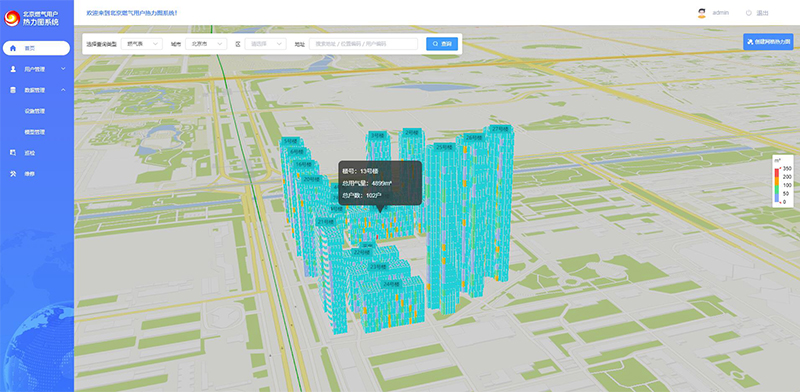Screen dimensions: 800x392
Task: Open the model management submenu item
Action: (35, 132)
